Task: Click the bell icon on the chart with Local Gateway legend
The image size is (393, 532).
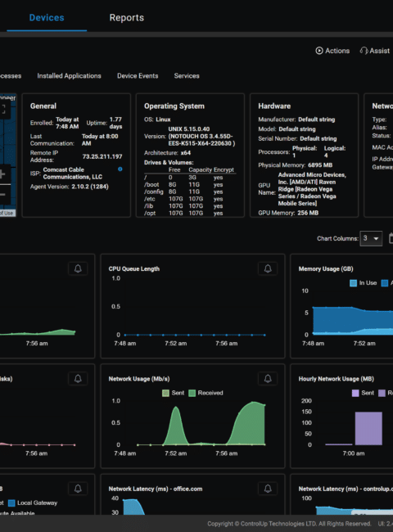Action: click(78, 489)
